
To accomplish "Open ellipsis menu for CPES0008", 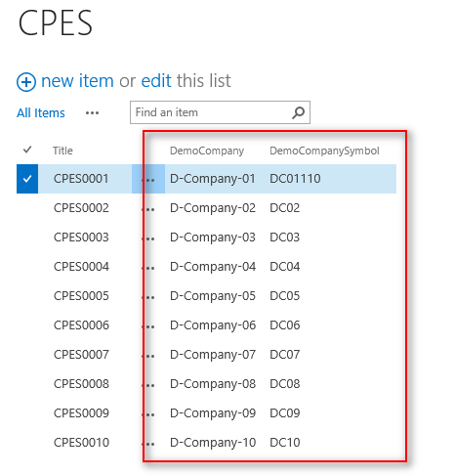I will 148,385.
